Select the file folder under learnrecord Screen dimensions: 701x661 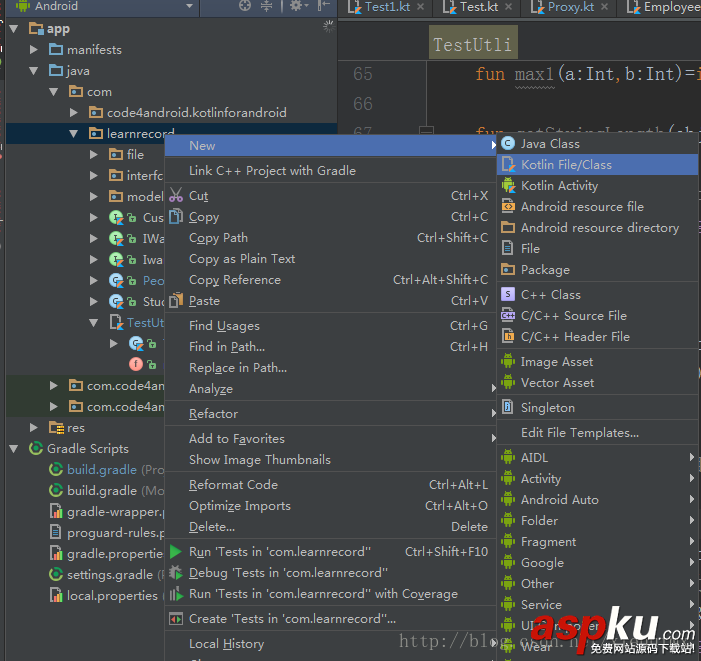(x=135, y=155)
